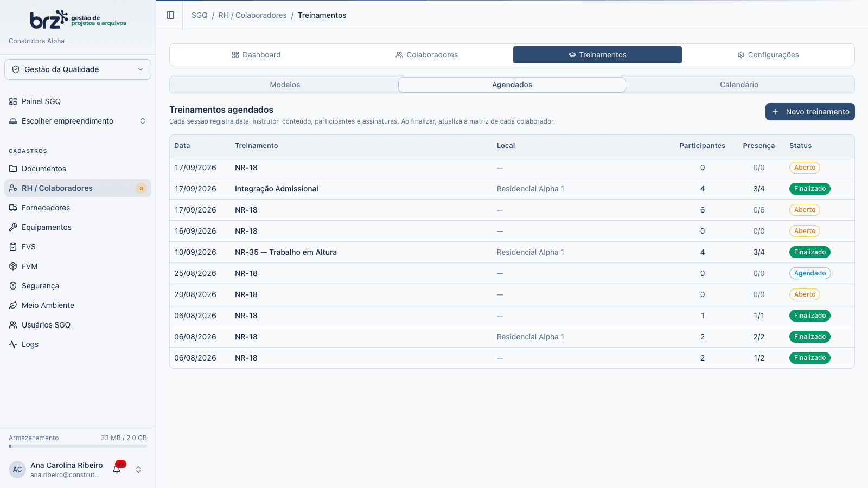Expand the Escolher empreendimento chevron
This screenshot has height=488, width=868.
point(143,121)
